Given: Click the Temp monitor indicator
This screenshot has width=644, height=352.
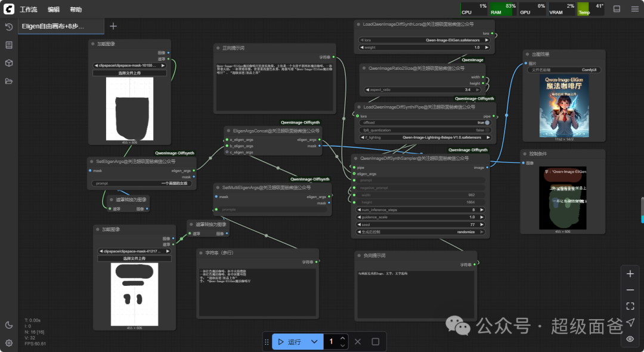Looking at the screenshot, I should [590, 9].
